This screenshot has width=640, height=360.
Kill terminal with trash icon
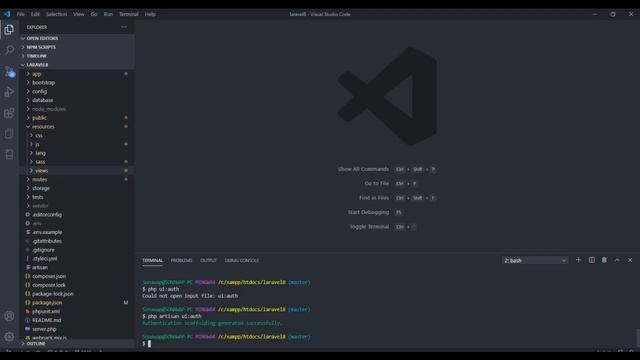604,260
